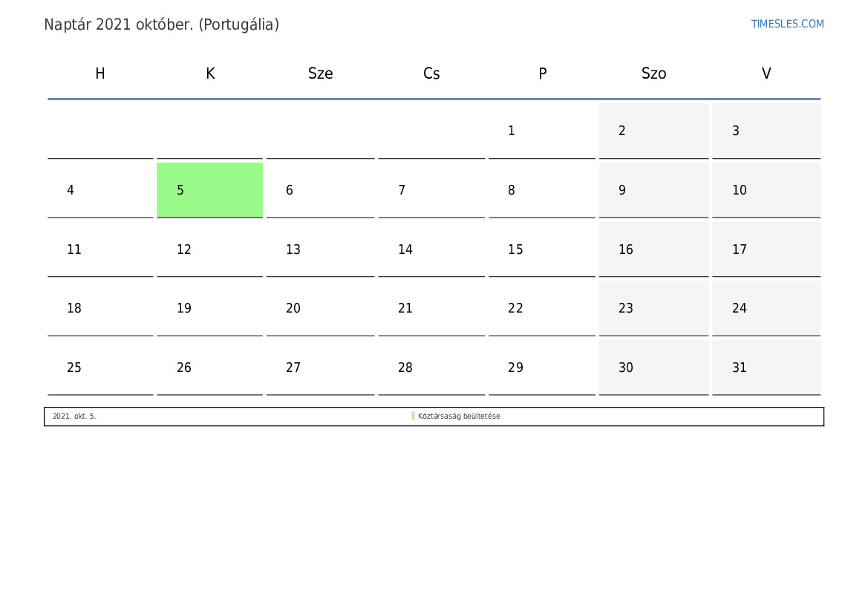
Task: Select Sunday October 3 cell
Action: [766, 131]
